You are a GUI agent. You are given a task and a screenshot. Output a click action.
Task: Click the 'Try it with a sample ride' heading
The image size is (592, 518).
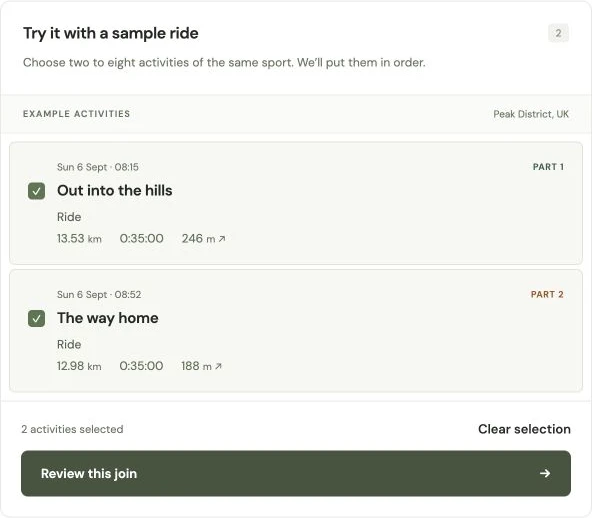pos(111,33)
